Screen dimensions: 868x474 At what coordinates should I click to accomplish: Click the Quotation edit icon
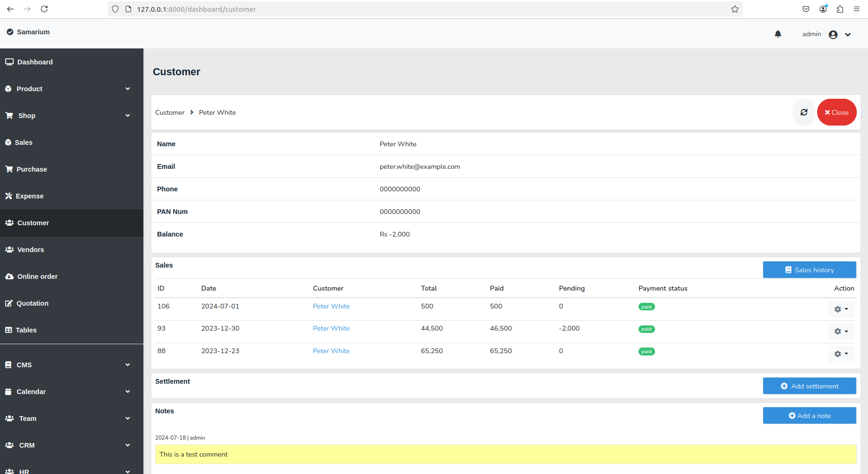(9, 303)
